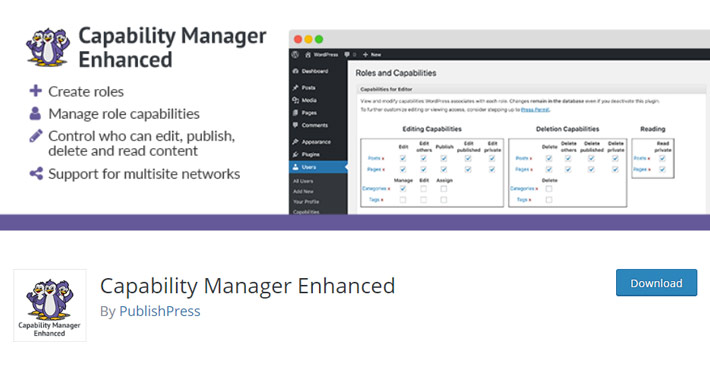Image resolution: width=710 pixels, height=378 pixels.
Task: Click the Media icon in sidebar
Action: coord(296,100)
